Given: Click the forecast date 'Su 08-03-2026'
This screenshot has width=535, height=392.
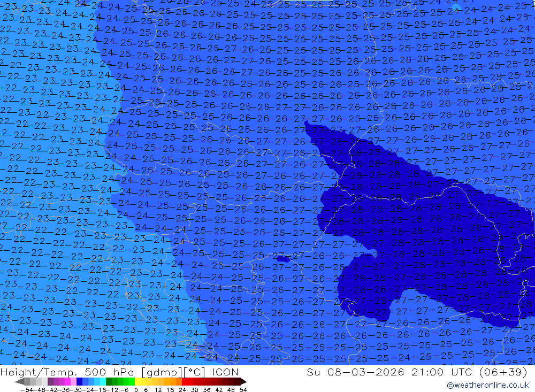Looking at the screenshot, I should 356,372.
